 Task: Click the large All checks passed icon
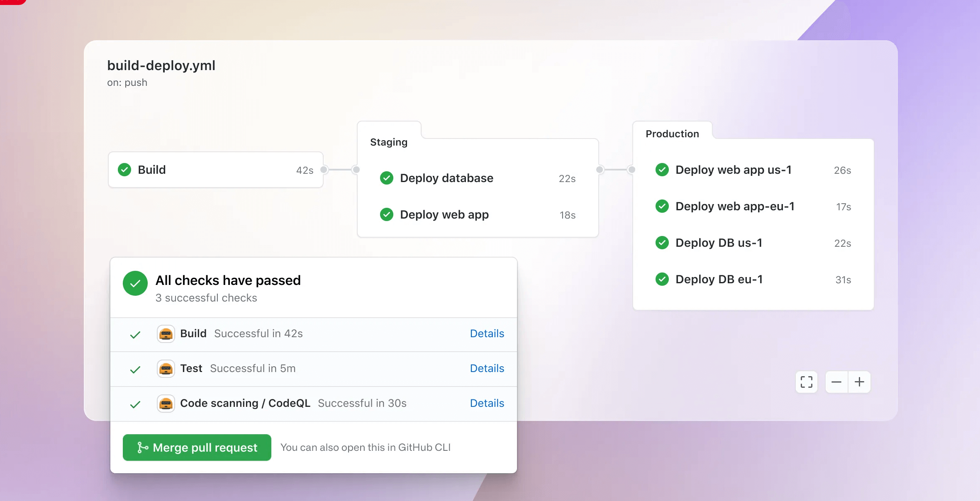(135, 283)
